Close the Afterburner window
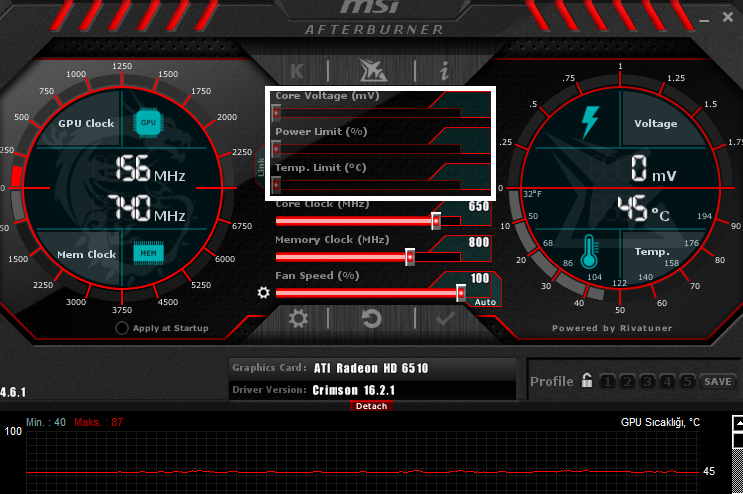This screenshot has width=743, height=494. [x=728, y=17]
